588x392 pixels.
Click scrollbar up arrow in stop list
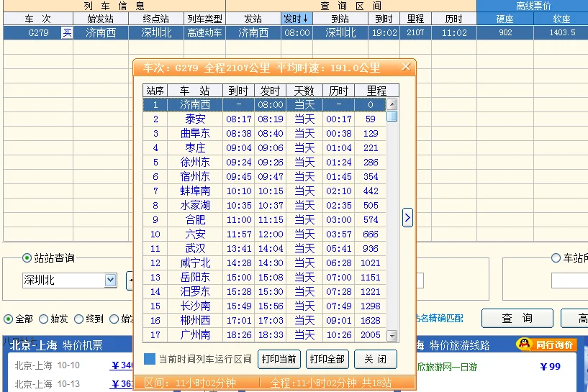tap(392, 104)
